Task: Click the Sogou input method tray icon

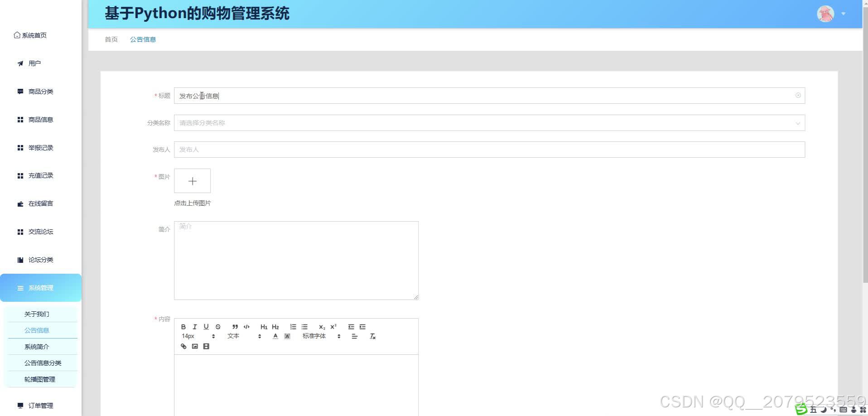Action: 801,409
